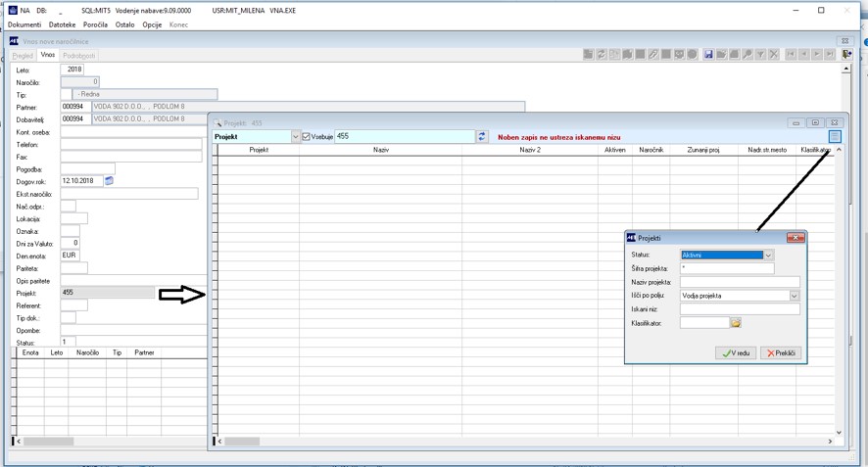This screenshot has width=868, height=467.
Task: Toggle the Vsebuje checkbox
Action: point(306,137)
